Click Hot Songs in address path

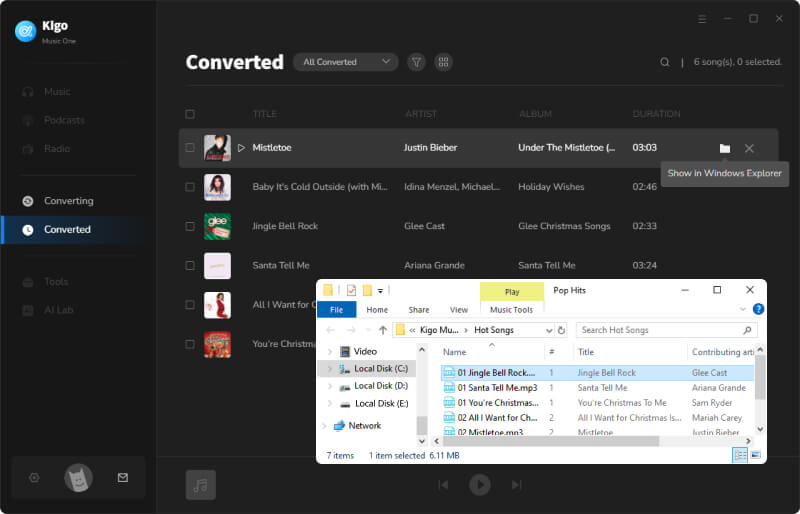point(494,330)
